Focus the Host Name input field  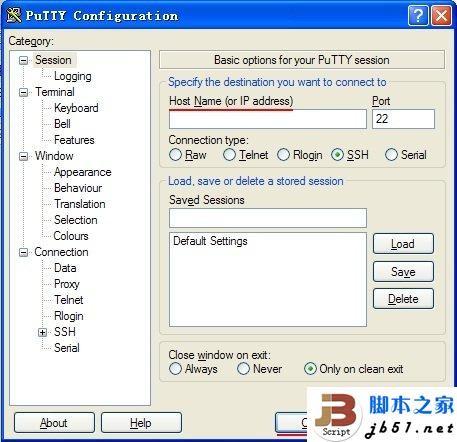tap(268, 119)
